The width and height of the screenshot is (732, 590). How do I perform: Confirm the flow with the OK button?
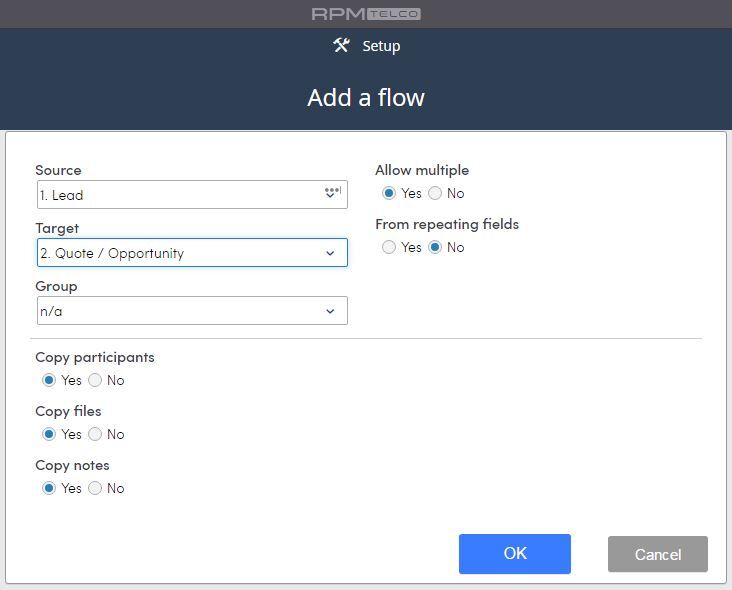click(514, 554)
